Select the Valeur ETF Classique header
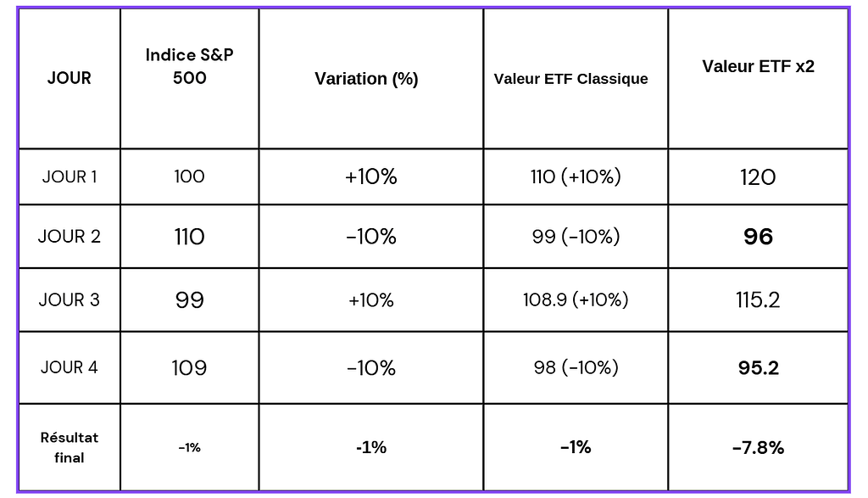Screen dimensions: 868x498 click(x=570, y=79)
